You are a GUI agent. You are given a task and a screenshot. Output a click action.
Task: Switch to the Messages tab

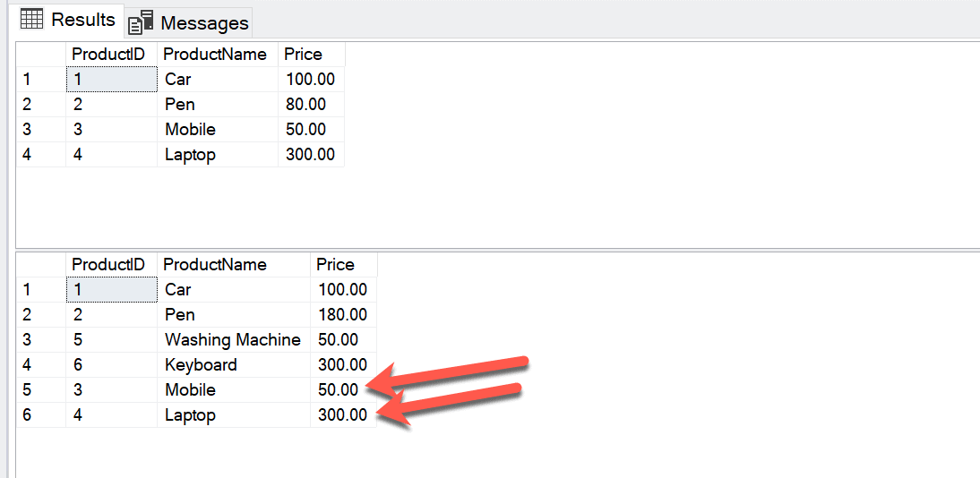(203, 23)
